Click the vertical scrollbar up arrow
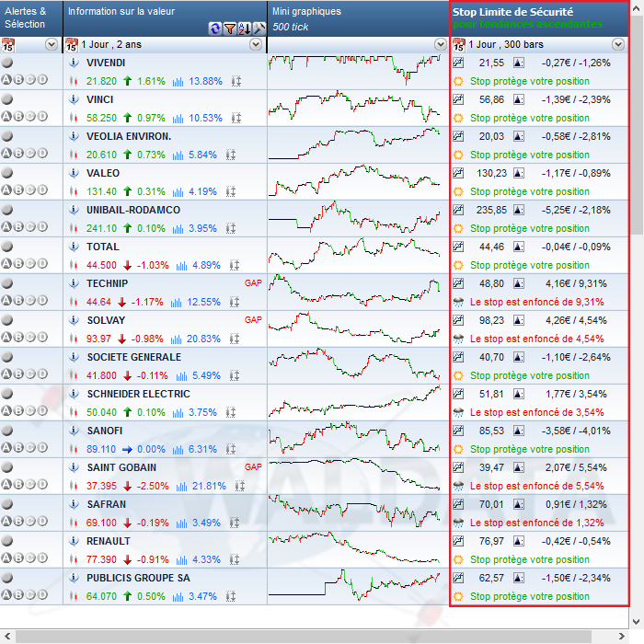Screen dimensions: 644x644 [637, 8]
